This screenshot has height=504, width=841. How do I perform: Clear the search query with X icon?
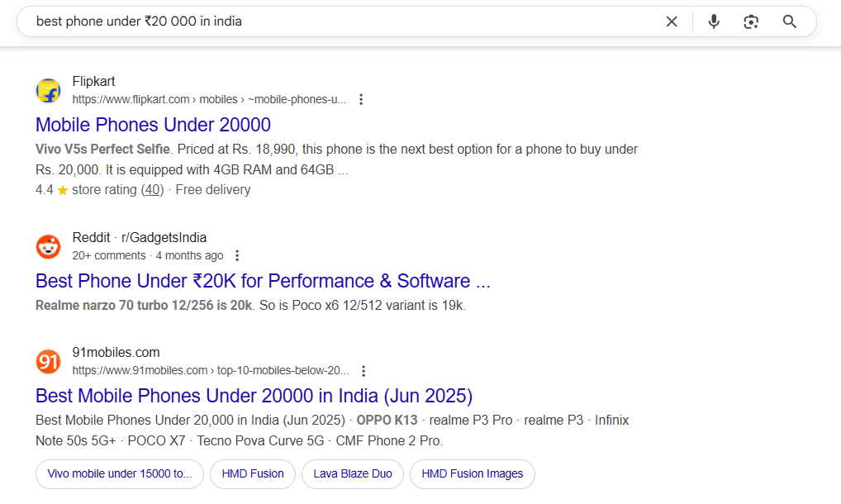pyautogui.click(x=672, y=21)
